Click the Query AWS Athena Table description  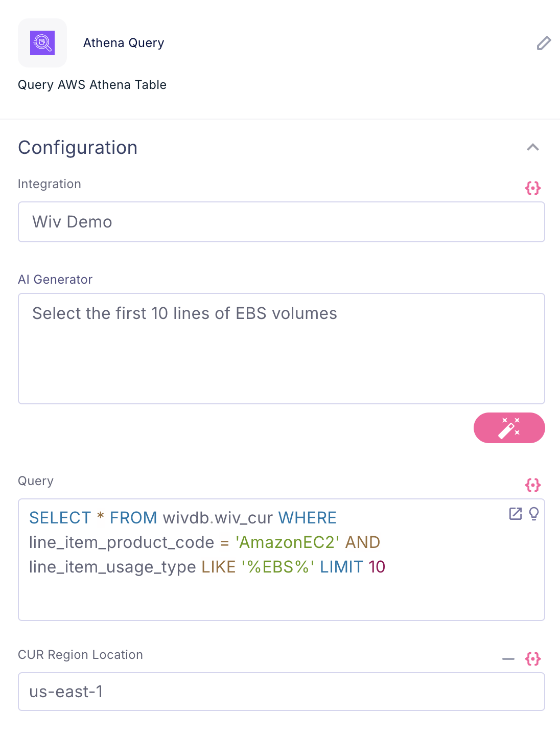pos(92,85)
